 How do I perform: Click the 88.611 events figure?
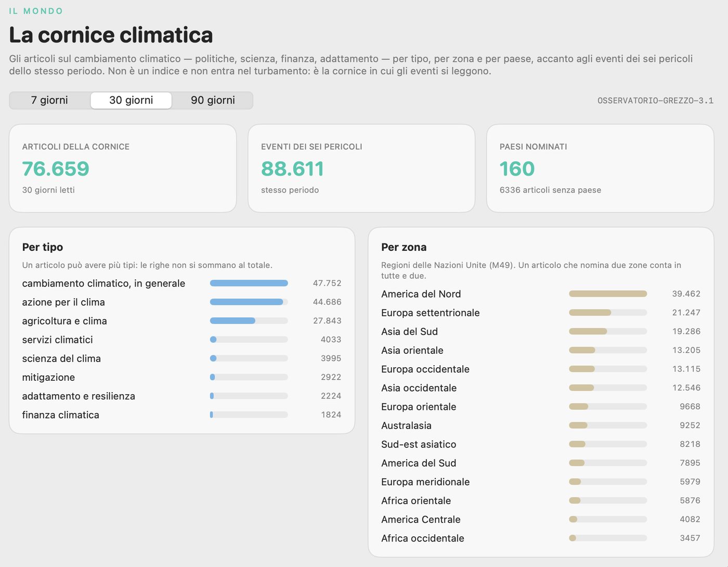[292, 169]
